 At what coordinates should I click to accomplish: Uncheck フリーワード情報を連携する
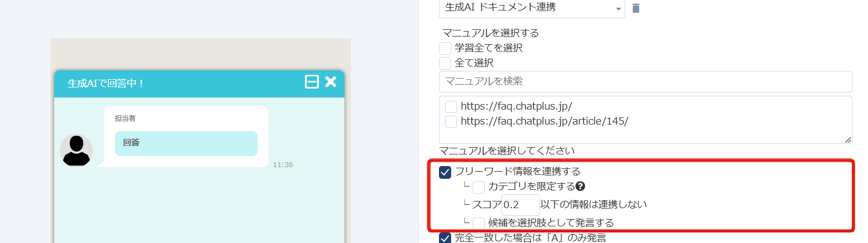pos(445,172)
